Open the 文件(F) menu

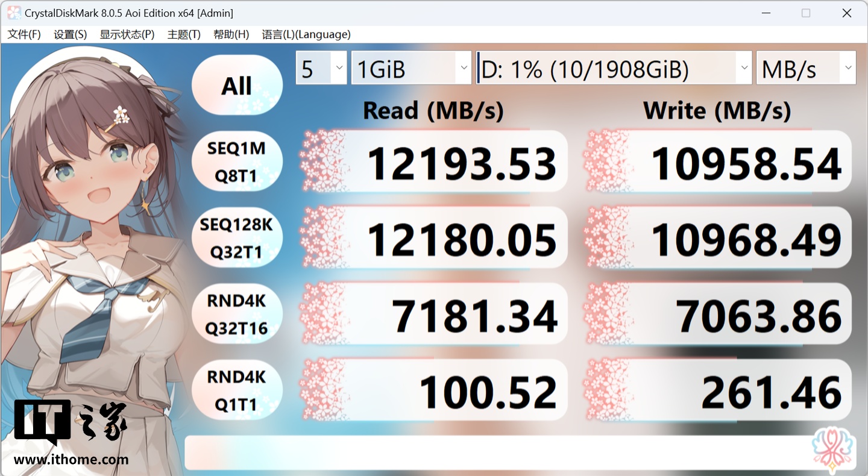coord(24,34)
